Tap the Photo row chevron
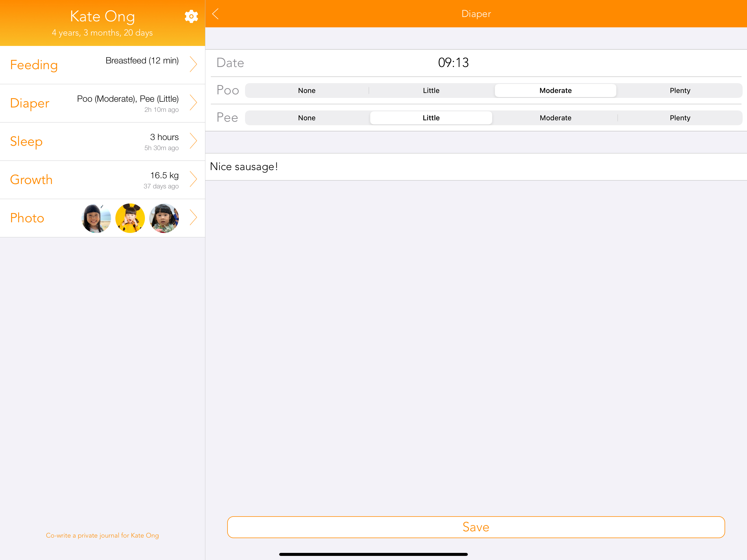747x560 pixels. point(193,217)
